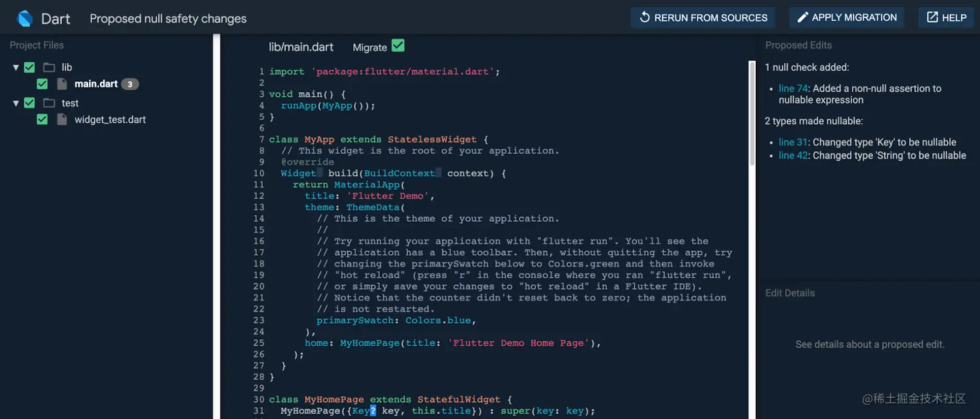Toggle the Migrate checkbox for lib/main.dart
This screenshot has width=980, height=419.
pos(398,45)
